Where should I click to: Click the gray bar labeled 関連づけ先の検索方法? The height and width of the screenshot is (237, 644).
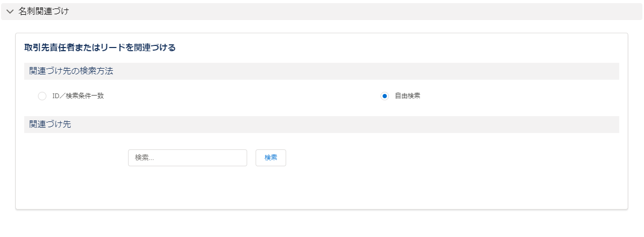coord(321,71)
